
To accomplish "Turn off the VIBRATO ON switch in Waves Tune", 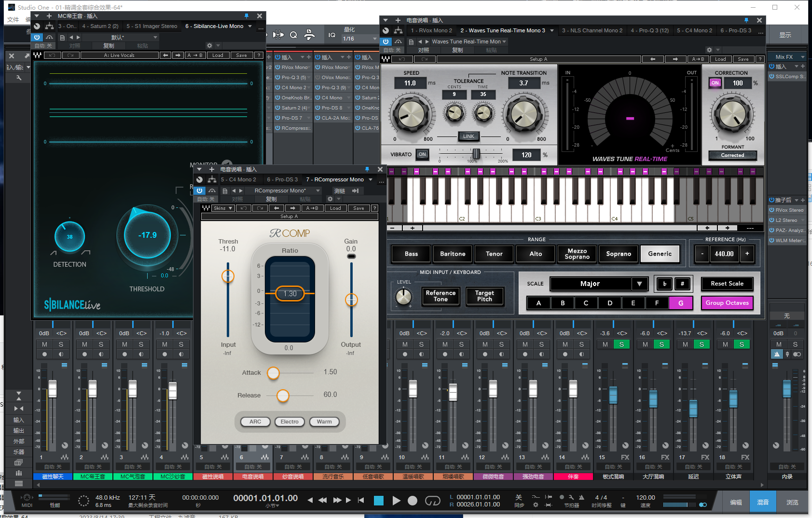I will pos(422,154).
